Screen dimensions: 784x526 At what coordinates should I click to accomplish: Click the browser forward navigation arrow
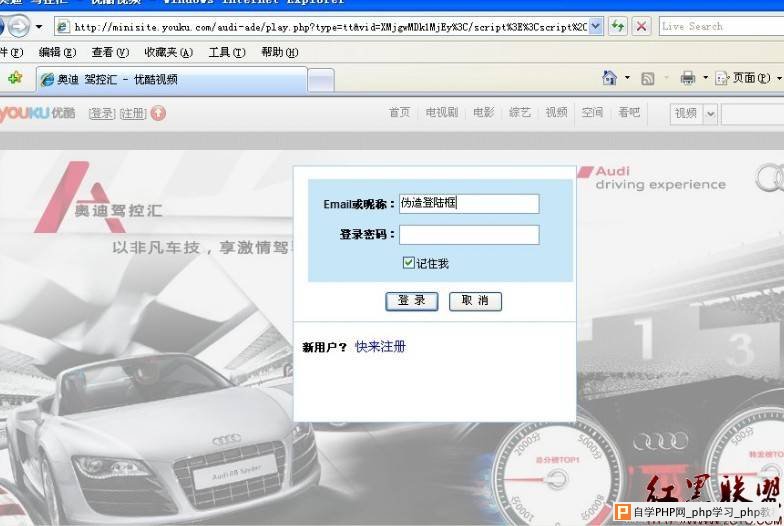pyautogui.click(x=18, y=26)
